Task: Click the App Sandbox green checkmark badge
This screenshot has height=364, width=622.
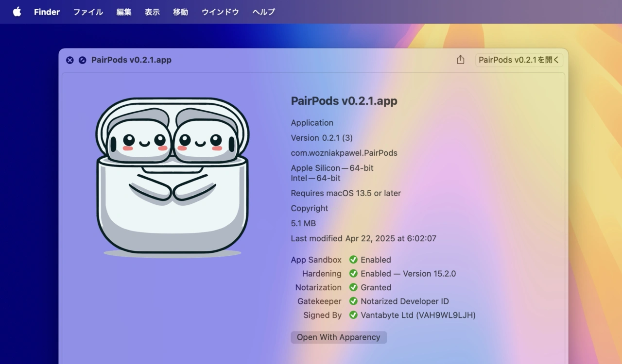Action: 353,260
